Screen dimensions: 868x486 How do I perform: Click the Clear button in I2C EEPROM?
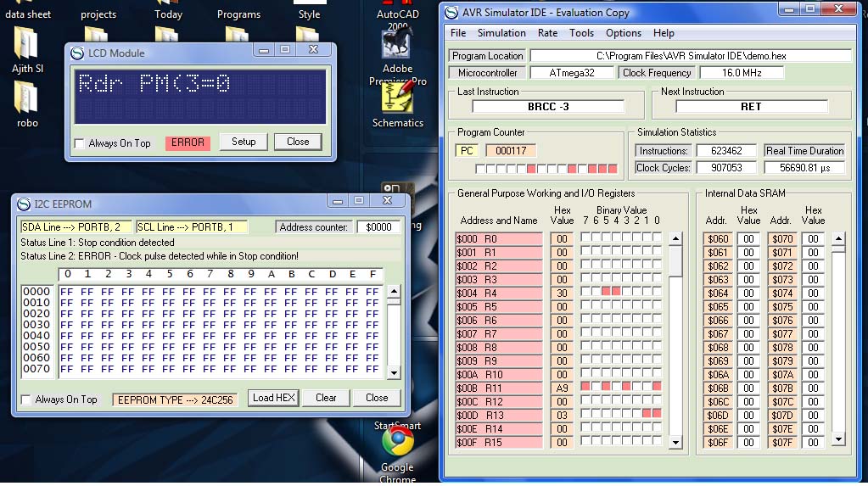coord(326,398)
